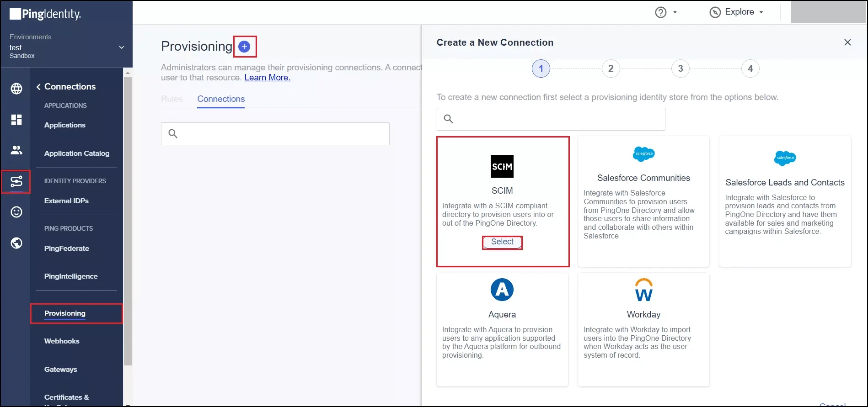Click the user account area top right
868x407 pixels.
pos(828,12)
